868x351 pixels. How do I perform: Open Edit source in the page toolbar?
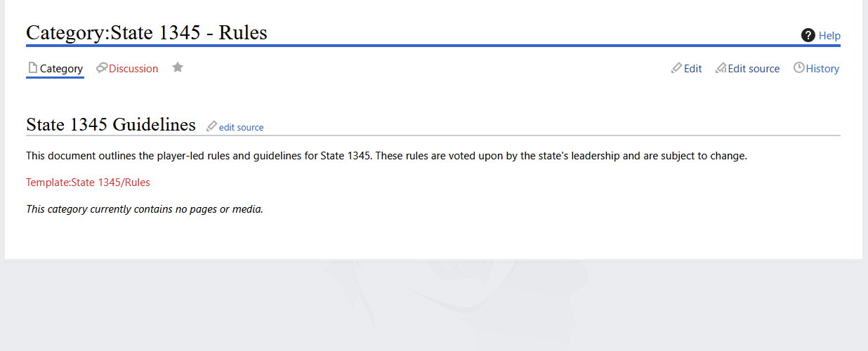pos(754,69)
